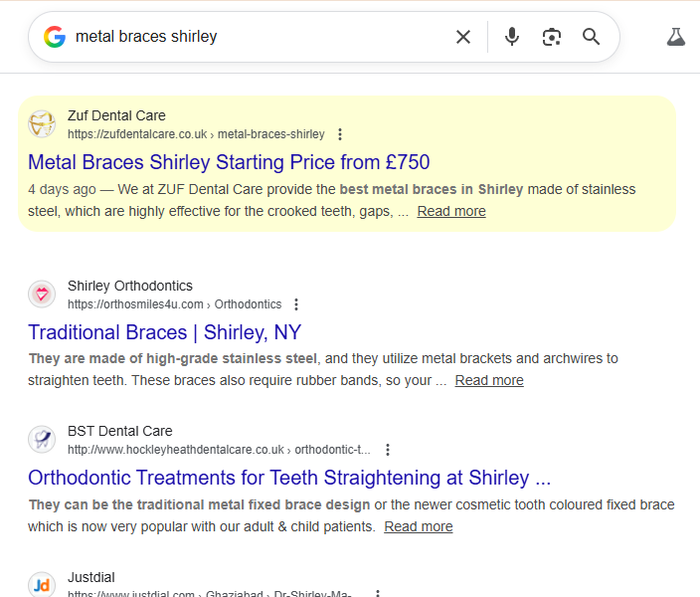Click Read more on Shirley Orthodontics snippet
Image resolution: width=700 pixels, height=597 pixels.
click(x=489, y=380)
